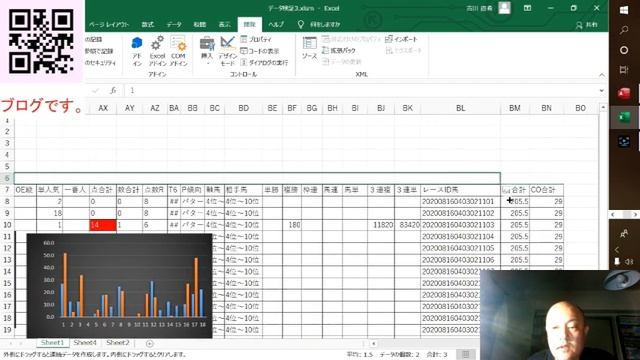Viewport: 640px width, 360px height.
Task: Open the ページレイアウト tab
Action: 109,24
